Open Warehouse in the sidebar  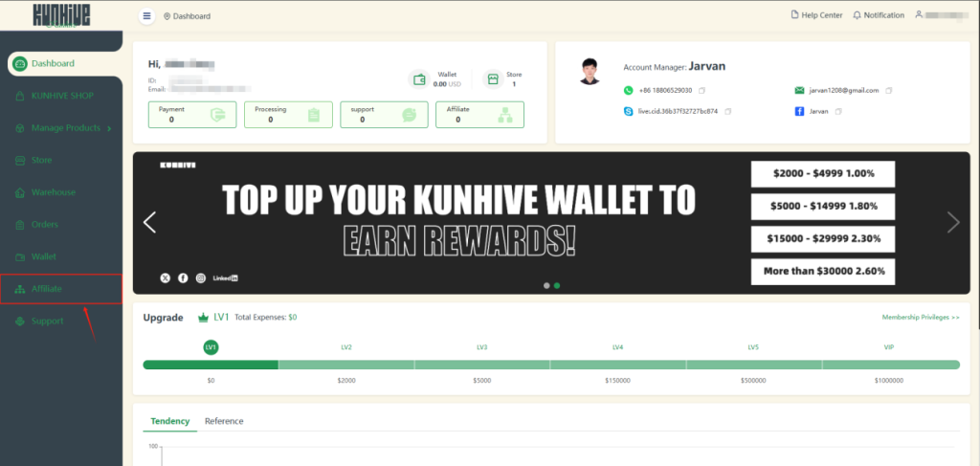click(x=61, y=192)
